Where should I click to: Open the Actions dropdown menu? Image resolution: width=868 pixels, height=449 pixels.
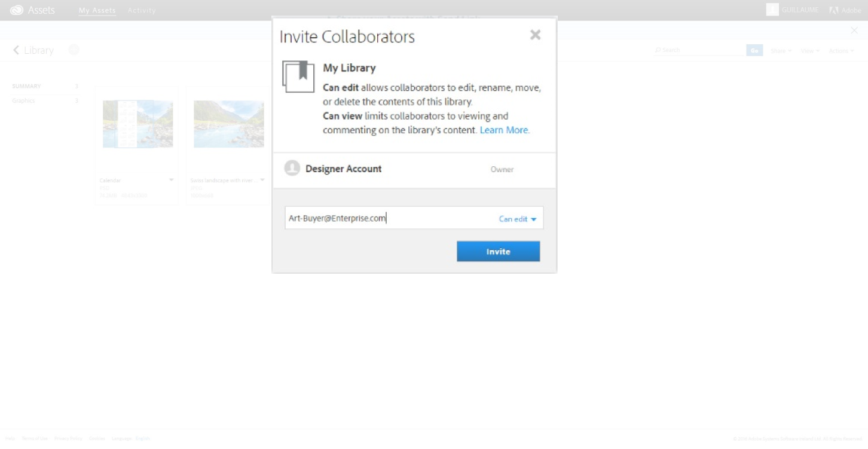(841, 51)
